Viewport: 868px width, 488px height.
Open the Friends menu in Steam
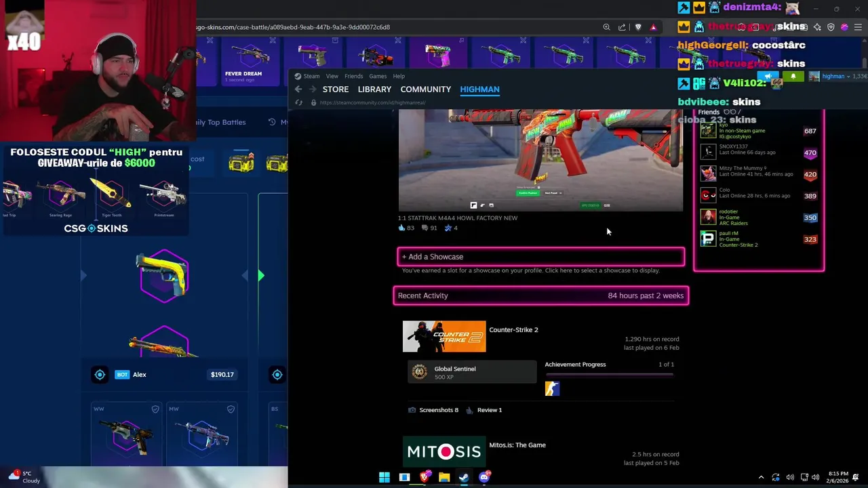tap(353, 76)
